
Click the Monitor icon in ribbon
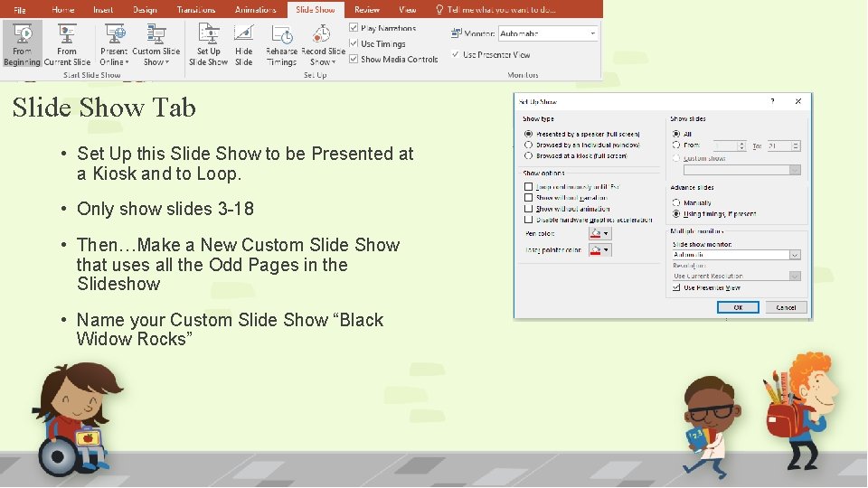point(456,33)
